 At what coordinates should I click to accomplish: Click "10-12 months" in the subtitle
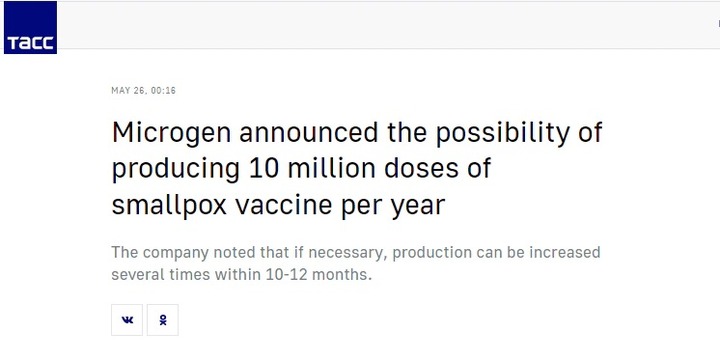point(318,275)
